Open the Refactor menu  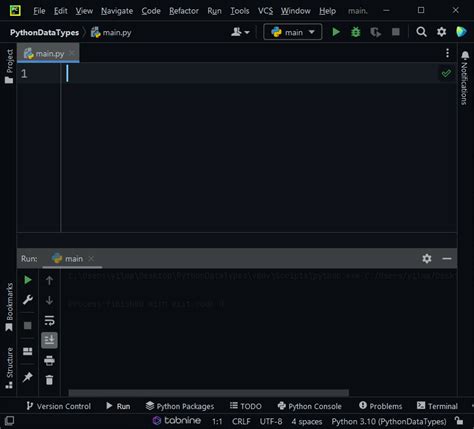pos(184,11)
